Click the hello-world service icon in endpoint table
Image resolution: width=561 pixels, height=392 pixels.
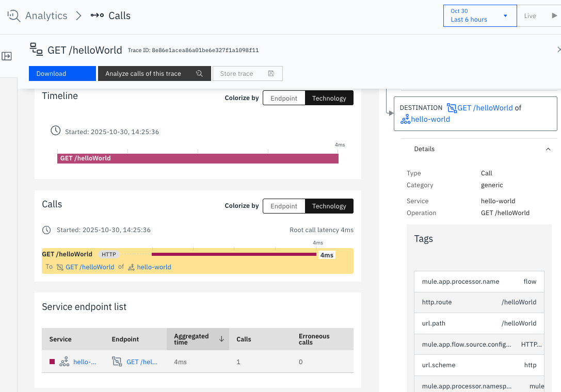tap(65, 362)
